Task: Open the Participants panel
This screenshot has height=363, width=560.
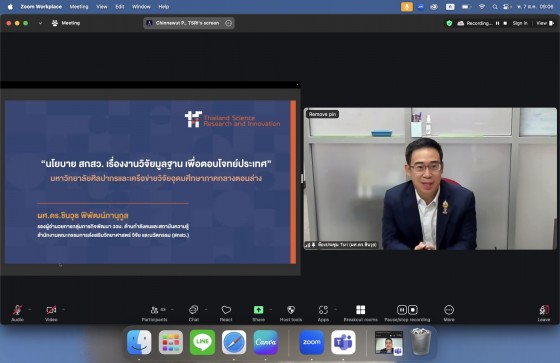Action: (x=154, y=313)
